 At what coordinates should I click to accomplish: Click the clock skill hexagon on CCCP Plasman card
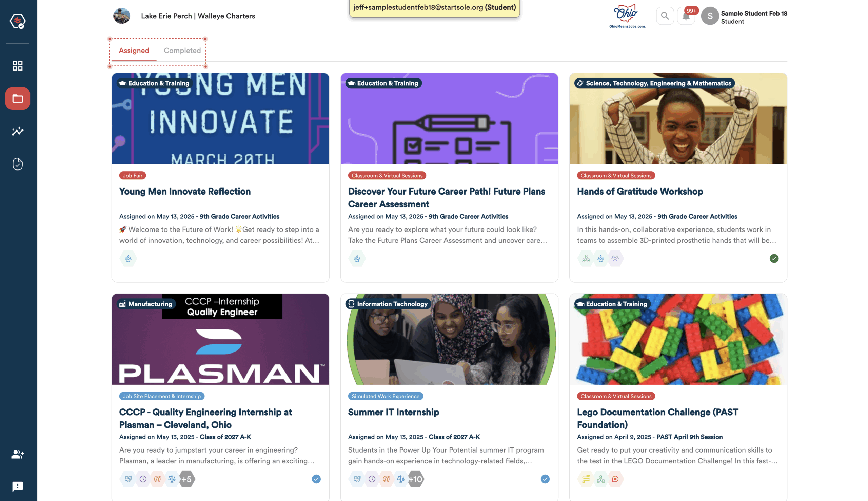coord(143,479)
